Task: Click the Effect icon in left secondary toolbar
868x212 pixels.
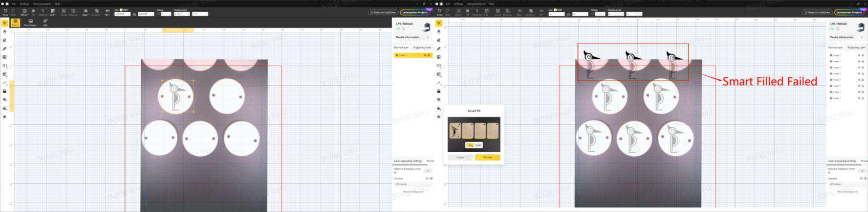Action: tap(15, 23)
